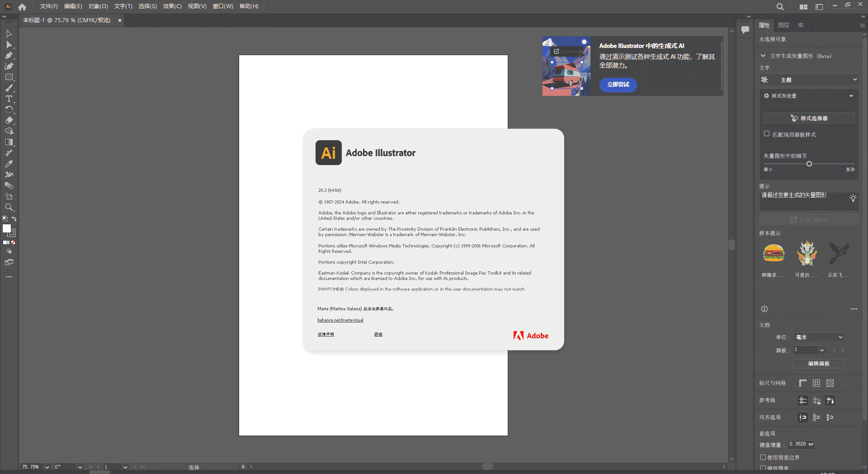Enable 匹配现用画板样式 checkbox
Screen dimensions: 868x474
(x=767, y=133)
